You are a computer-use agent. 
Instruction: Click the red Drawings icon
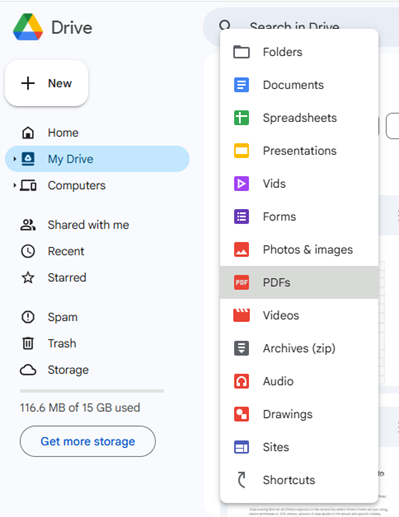(241, 414)
